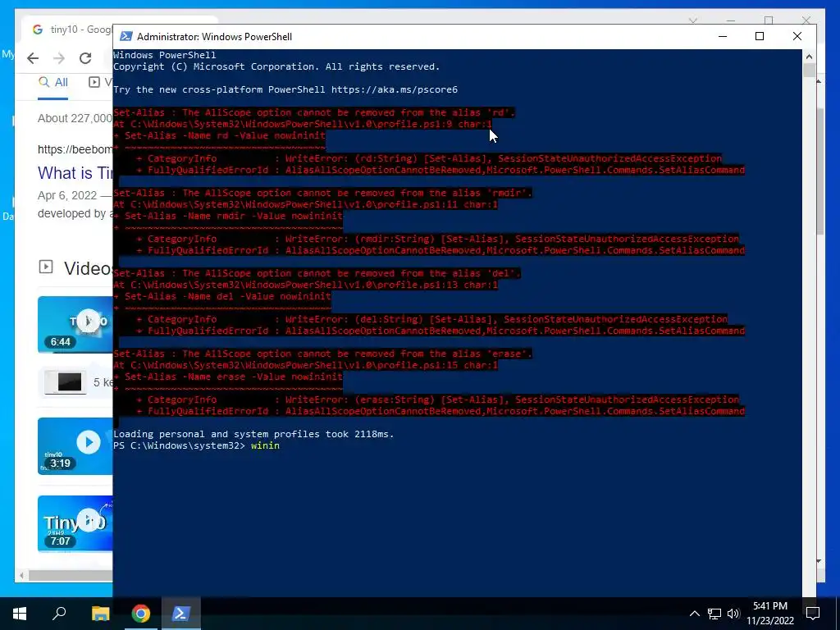Open network status tray icon
The image size is (840, 630).
[x=714, y=614]
